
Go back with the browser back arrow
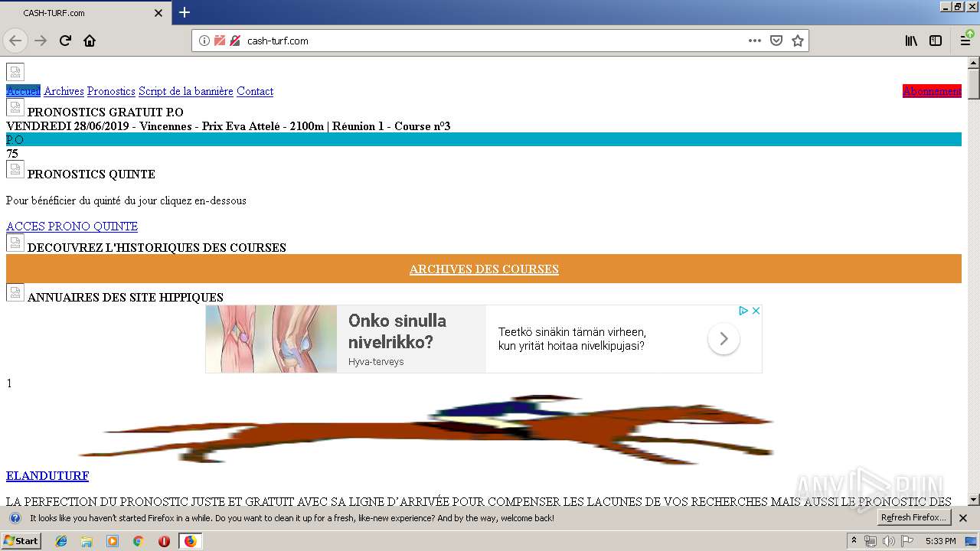[x=15, y=41]
